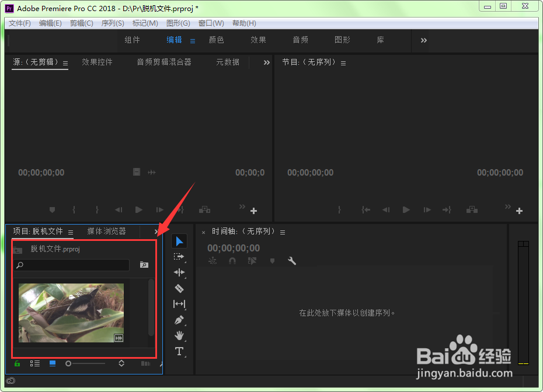Open the Timeline panel menu
The width and height of the screenshot is (543, 392).
(x=283, y=232)
